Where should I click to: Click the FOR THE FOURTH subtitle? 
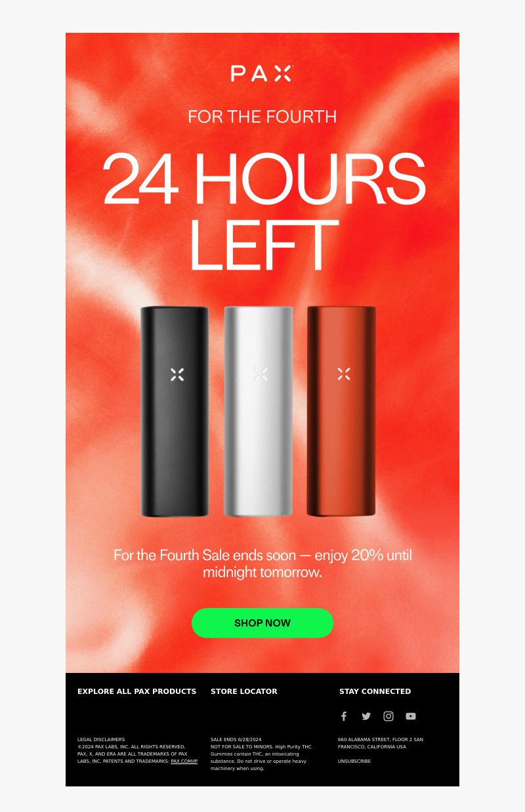coord(262,117)
